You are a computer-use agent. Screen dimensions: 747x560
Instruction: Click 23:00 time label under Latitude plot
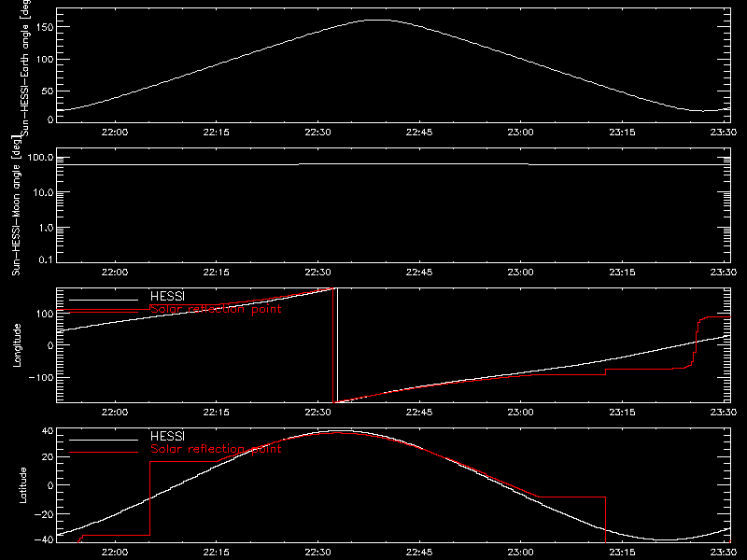coord(521,553)
